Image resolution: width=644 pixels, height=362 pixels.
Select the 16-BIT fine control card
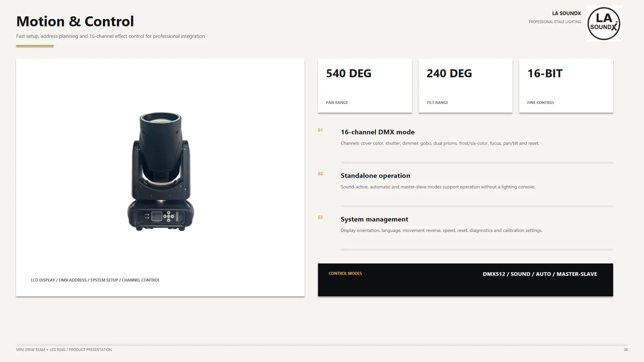coord(566,86)
